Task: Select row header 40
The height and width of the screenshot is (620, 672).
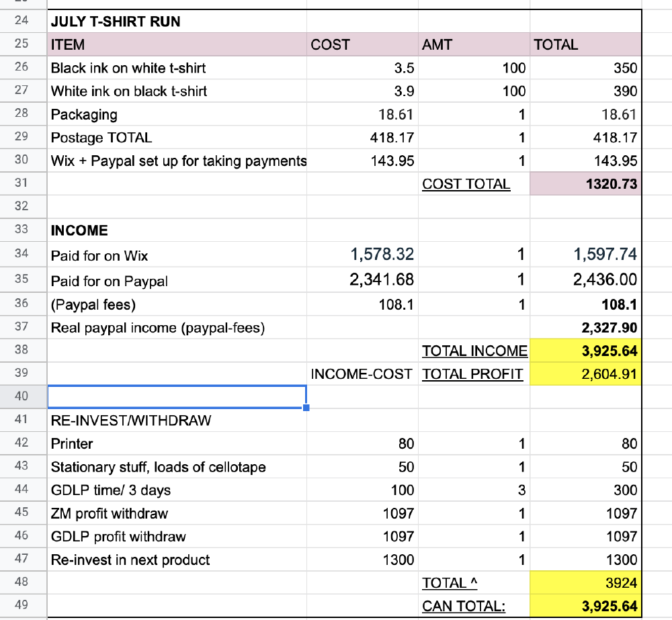Action: (x=22, y=396)
